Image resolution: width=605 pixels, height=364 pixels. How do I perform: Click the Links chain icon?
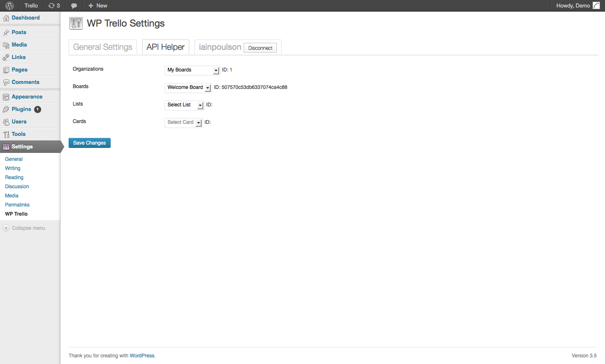[x=6, y=57]
